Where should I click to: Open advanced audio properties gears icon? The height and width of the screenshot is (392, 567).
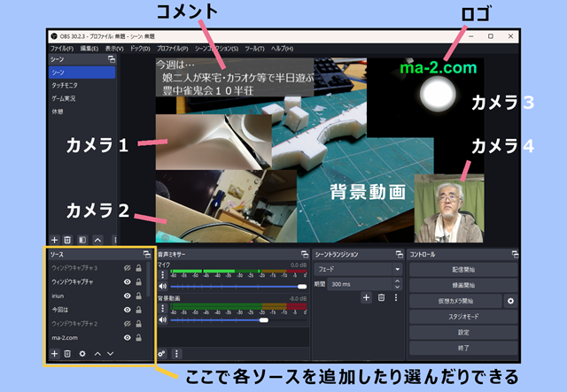(x=161, y=354)
